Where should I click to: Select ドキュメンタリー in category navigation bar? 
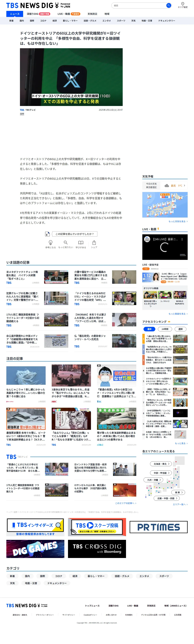point(167,21)
